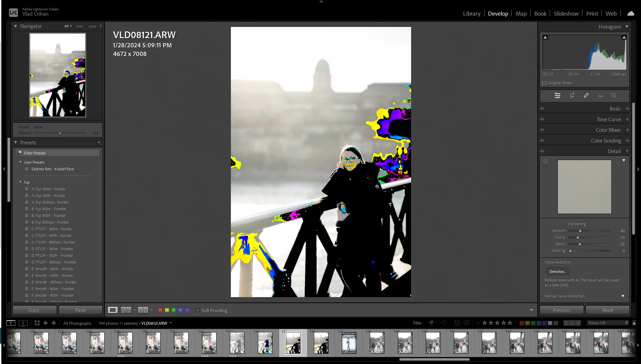Enable the Soft Proofing checkbox
Screen dimensions: 641x364
[197, 310]
